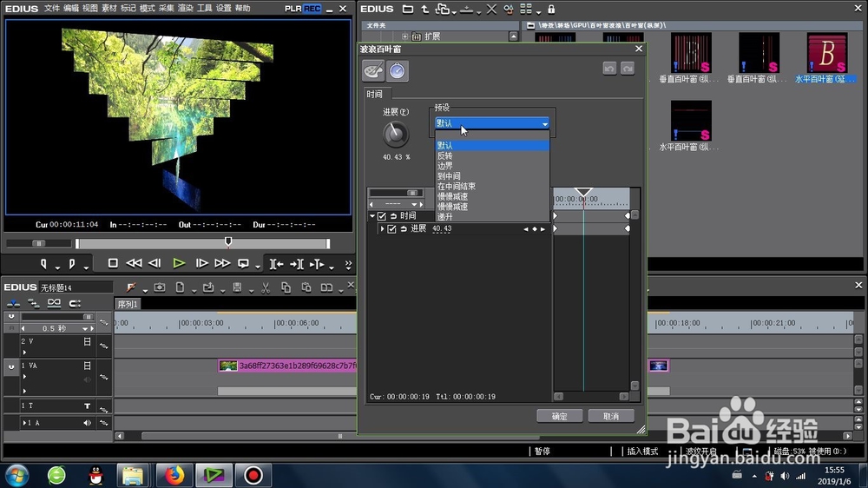The image size is (868, 488).
Task: Toggle loop playback icon
Action: pos(243,264)
